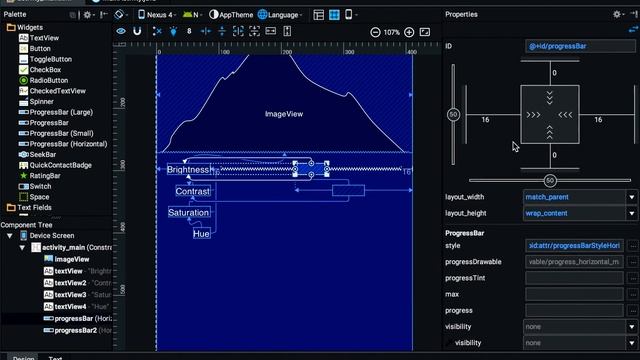Open Text Fields folder in Palette
The width and height of the screenshot is (640, 360).
pos(29,208)
